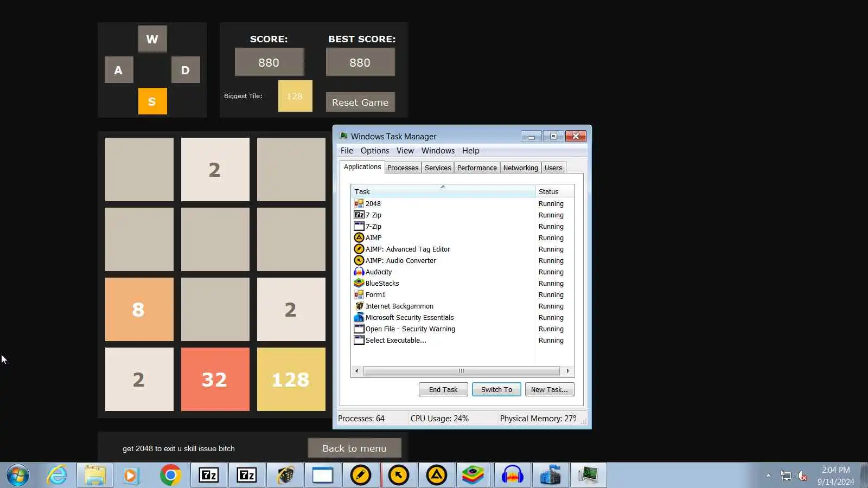Reset the 2048 game

click(x=360, y=102)
